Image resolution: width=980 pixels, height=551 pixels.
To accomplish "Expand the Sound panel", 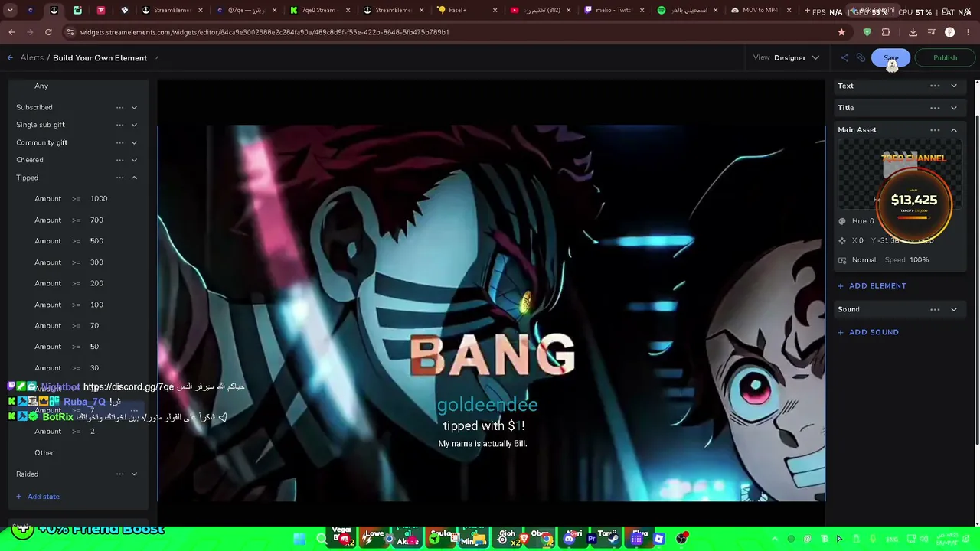I will click(954, 309).
